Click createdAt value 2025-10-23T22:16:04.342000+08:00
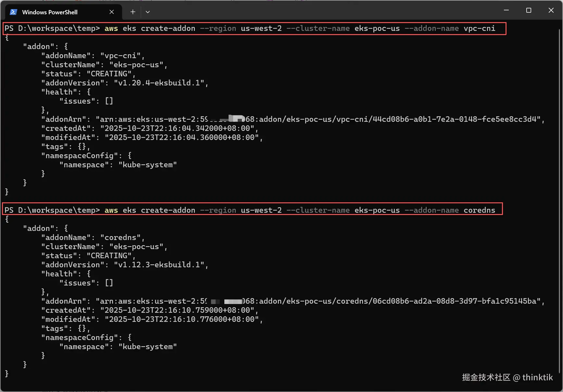This screenshot has width=563, height=392. [x=177, y=128]
